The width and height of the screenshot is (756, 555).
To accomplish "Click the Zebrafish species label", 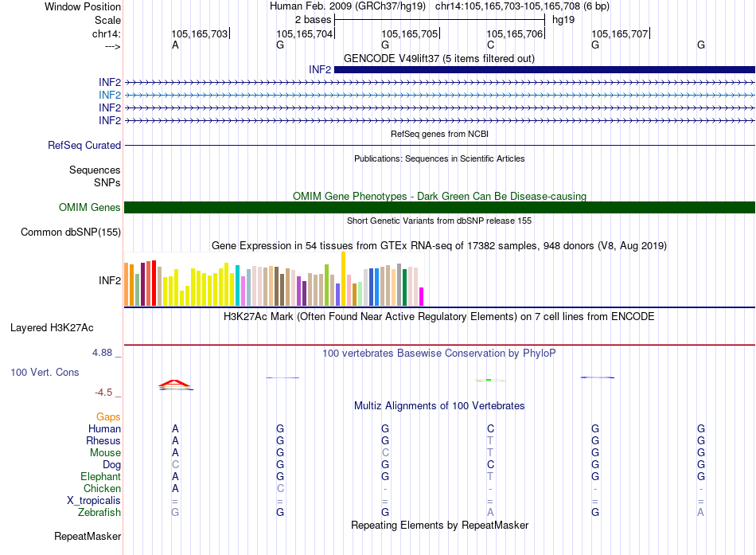I will click(99, 512).
